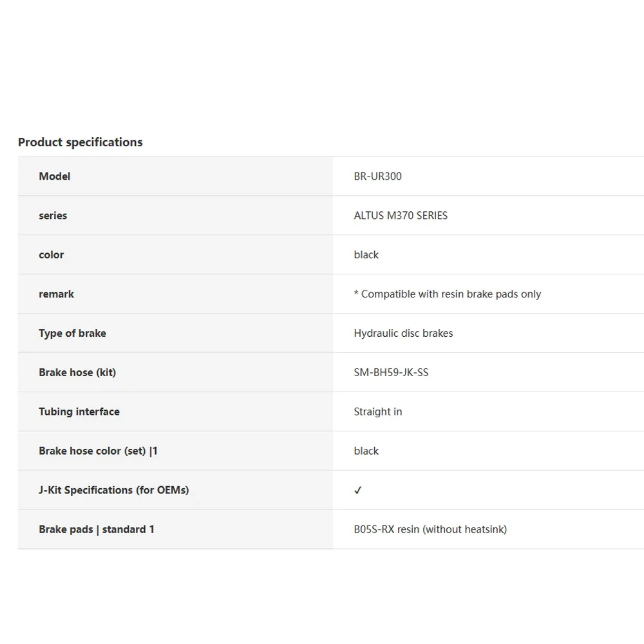644x644 pixels.
Task: Click the SM-BH59-JK-SS hose value
Action: tap(391, 373)
